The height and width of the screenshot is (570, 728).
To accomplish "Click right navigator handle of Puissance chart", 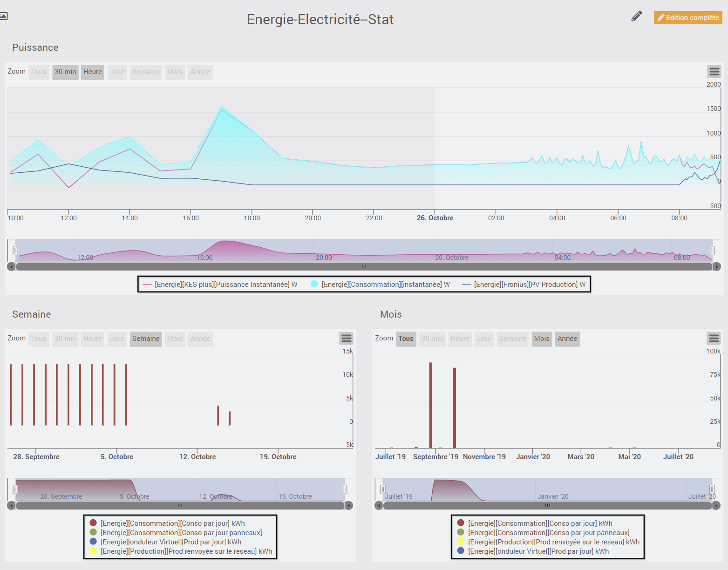I will pyautogui.click(x=712, y=251).
